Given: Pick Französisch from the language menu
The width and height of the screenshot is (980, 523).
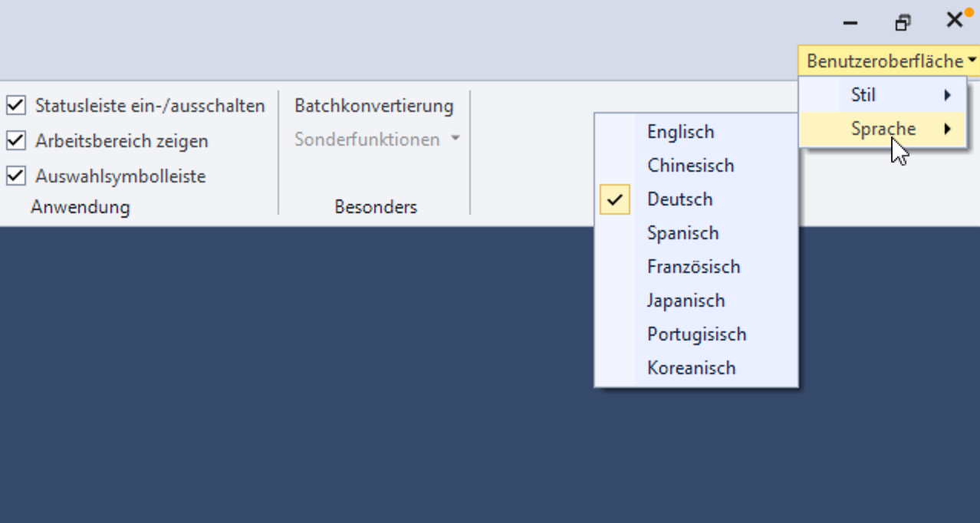Looking at the screenshot, I should (693, 267).
